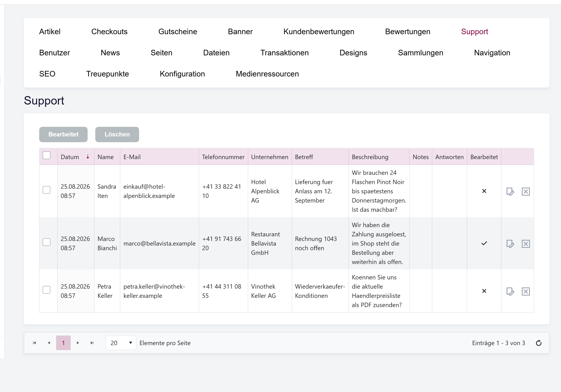Go to the first page of results

pyautogui.click(x=34, y=343)
